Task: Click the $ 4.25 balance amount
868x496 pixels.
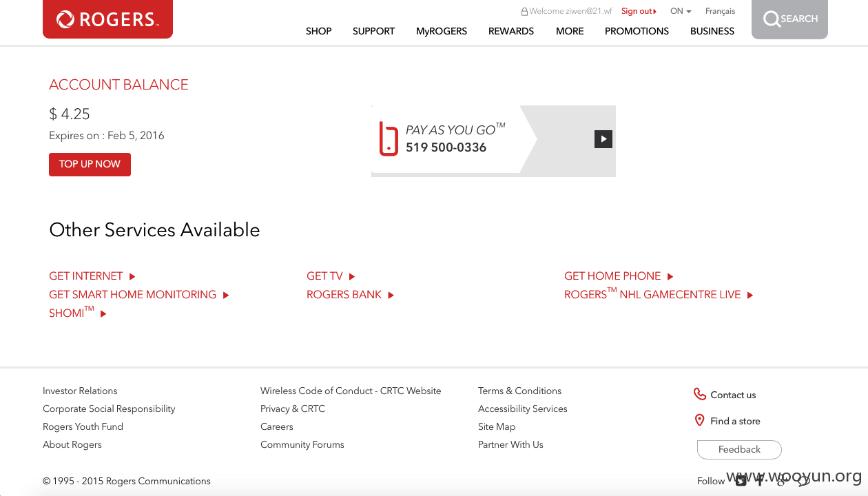Action: 70,114
